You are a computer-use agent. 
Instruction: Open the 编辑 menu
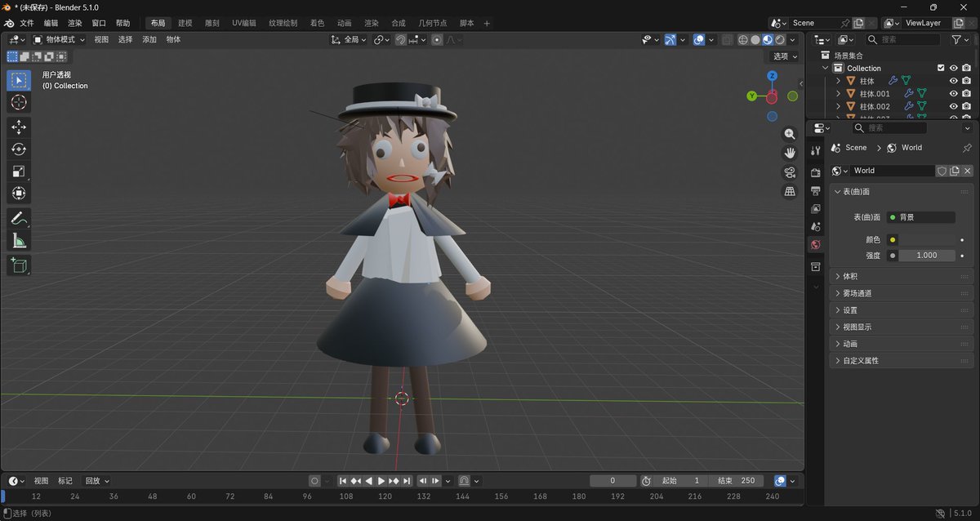pos(51,23)
